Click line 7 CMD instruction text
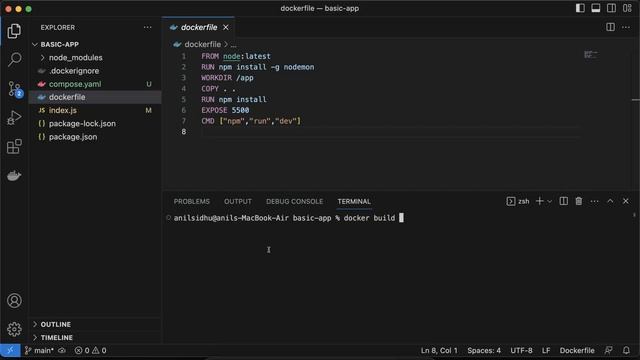Image resolution: width=640 pixels, height=360 pixels. tap(251, 121)
